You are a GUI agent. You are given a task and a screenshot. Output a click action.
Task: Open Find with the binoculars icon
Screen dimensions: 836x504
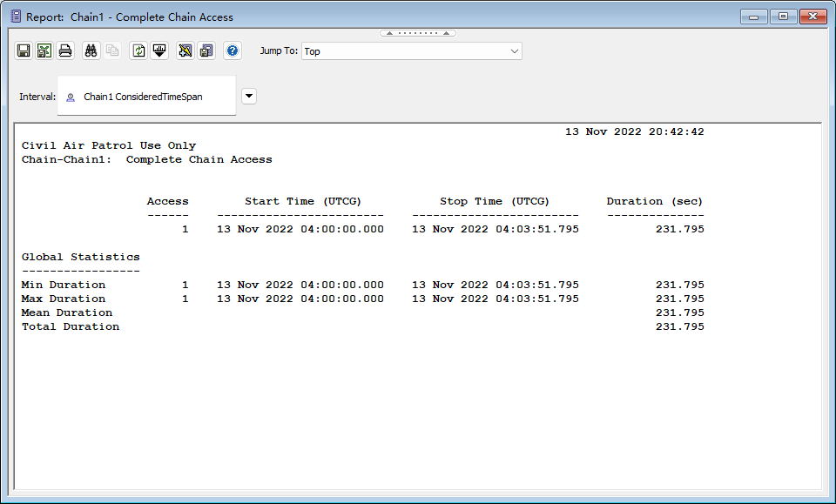click(x=91, y=50)
